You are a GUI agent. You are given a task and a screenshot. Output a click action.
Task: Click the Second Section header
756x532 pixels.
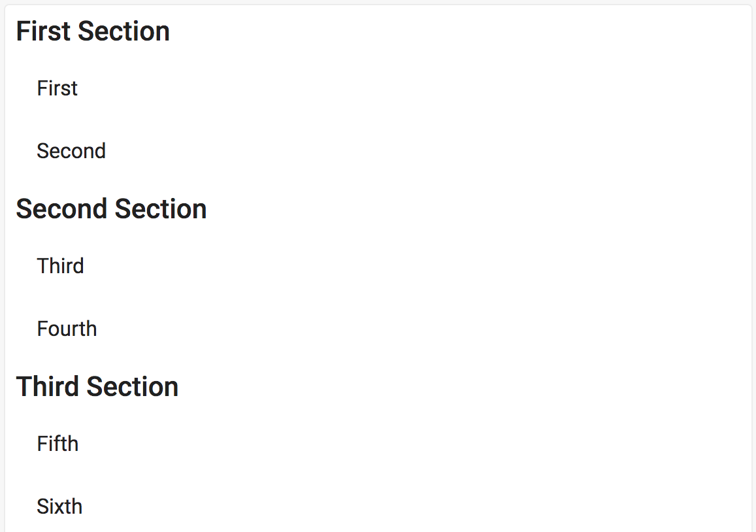[111, 209]
